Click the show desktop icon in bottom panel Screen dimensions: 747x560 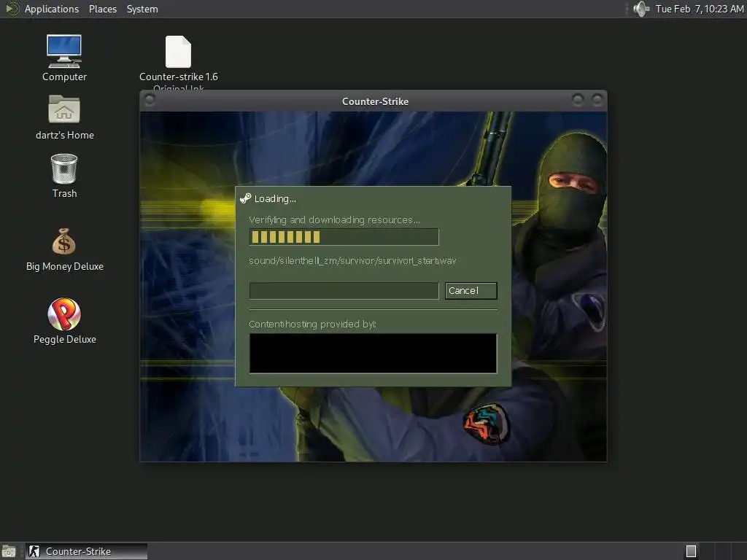[9, 551]
